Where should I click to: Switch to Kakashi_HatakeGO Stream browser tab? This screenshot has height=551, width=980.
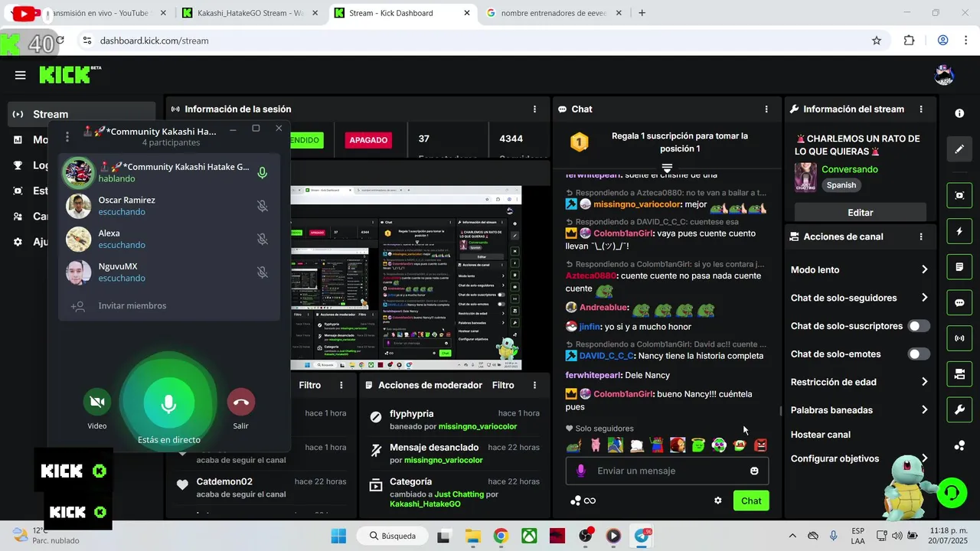[251, 13]
